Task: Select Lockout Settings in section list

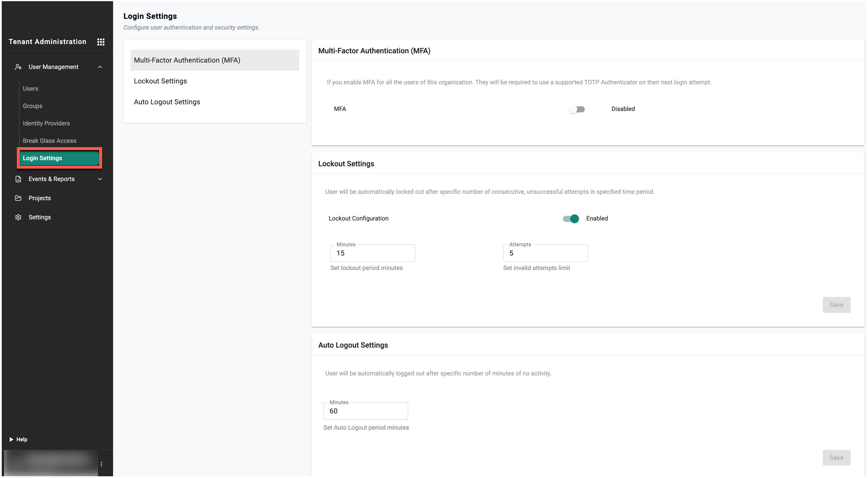Action: (160, 81)
